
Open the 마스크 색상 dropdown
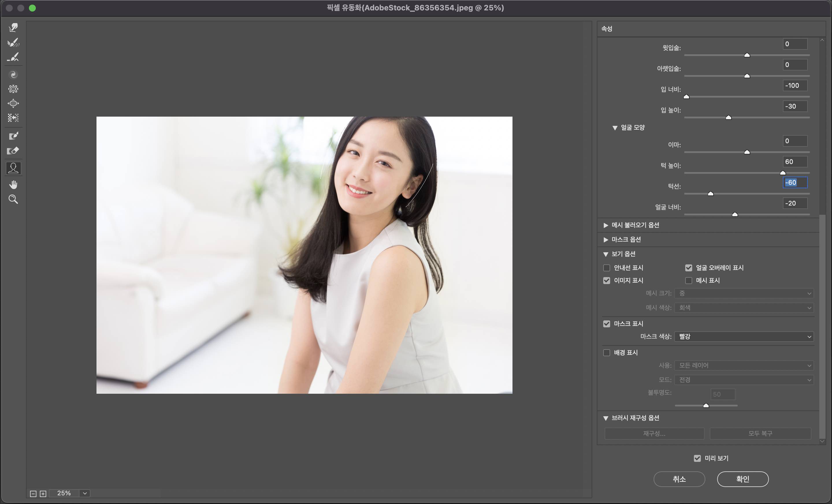(x=744, y=337)
